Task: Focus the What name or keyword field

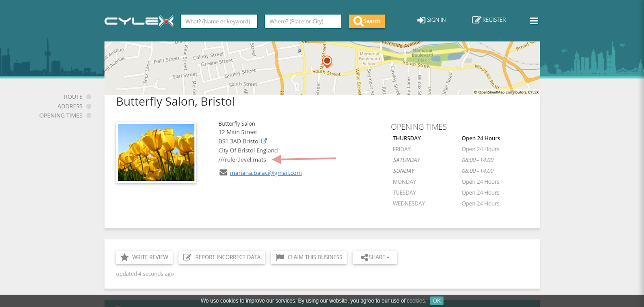Action: tap(219, 21)
